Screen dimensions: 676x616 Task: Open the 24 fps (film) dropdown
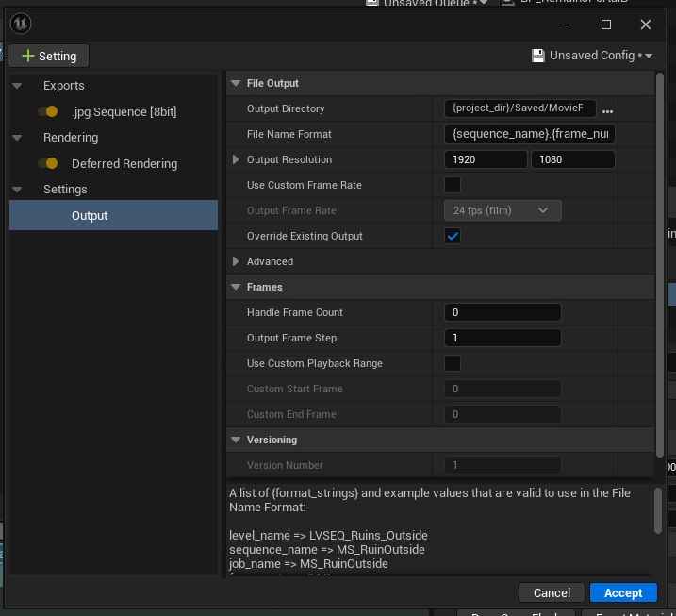tap(503, 210)
